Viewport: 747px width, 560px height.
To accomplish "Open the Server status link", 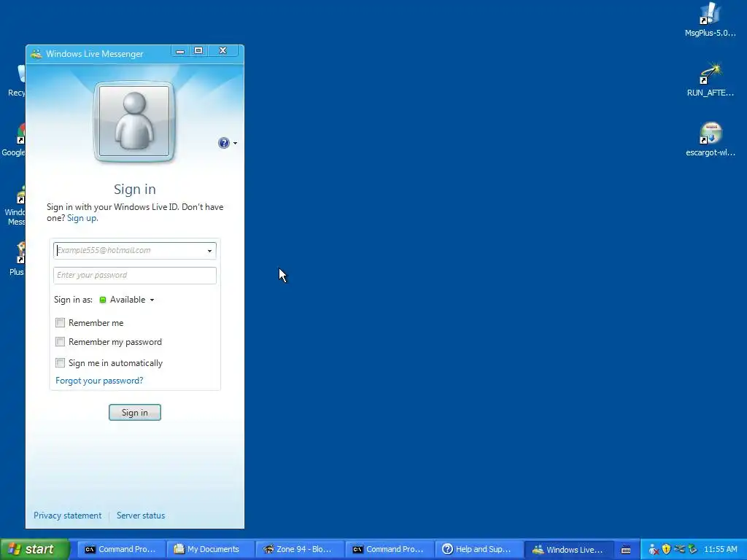I will click(x=141, y=516).
